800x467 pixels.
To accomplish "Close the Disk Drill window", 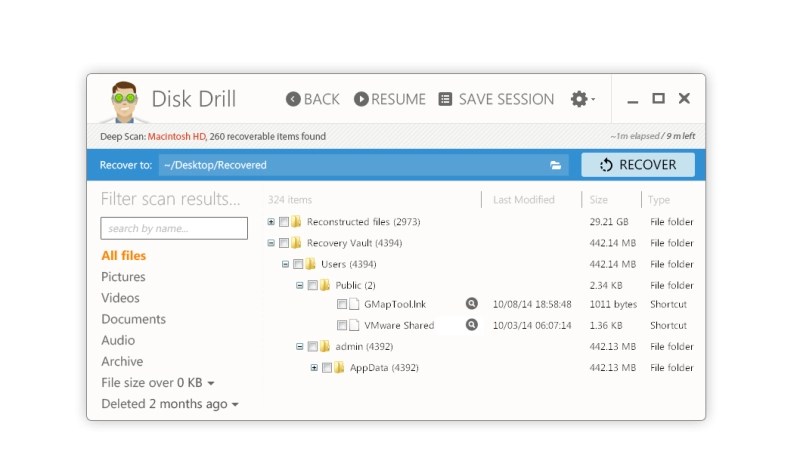I will coord(684,98).
